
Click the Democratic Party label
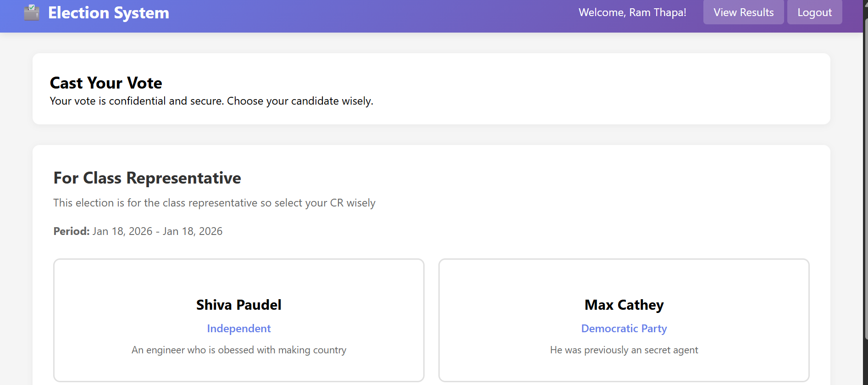click(624, 329)
